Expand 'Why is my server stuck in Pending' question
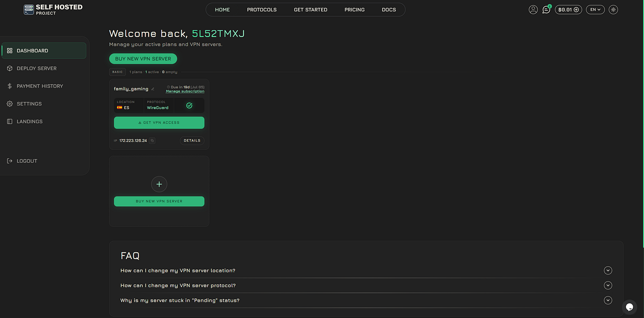The image size is (644, 318). click(x=366, y=301)
